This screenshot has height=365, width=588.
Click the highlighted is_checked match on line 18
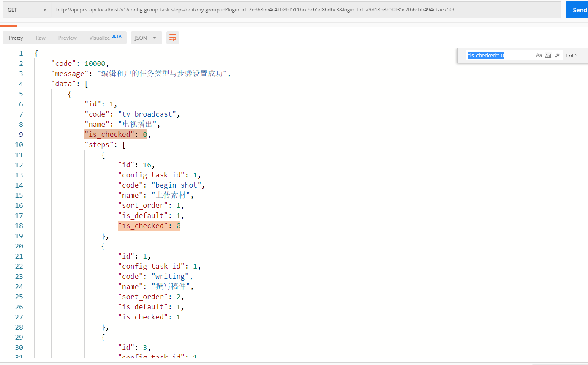tap(149, 226)
